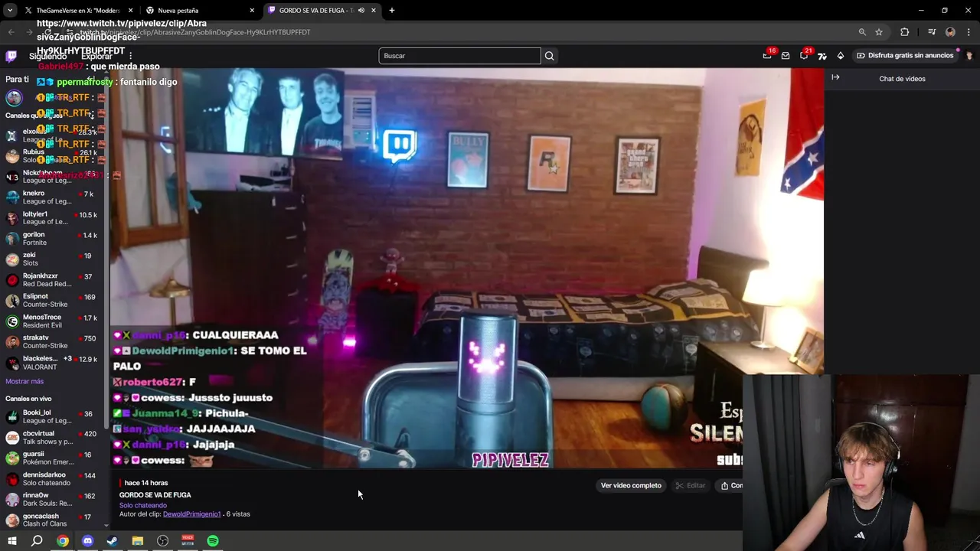The width and height of the screenshot is (980, 551).
Task: Open cbcvirtual Talk shows channel
Action: 52,437
